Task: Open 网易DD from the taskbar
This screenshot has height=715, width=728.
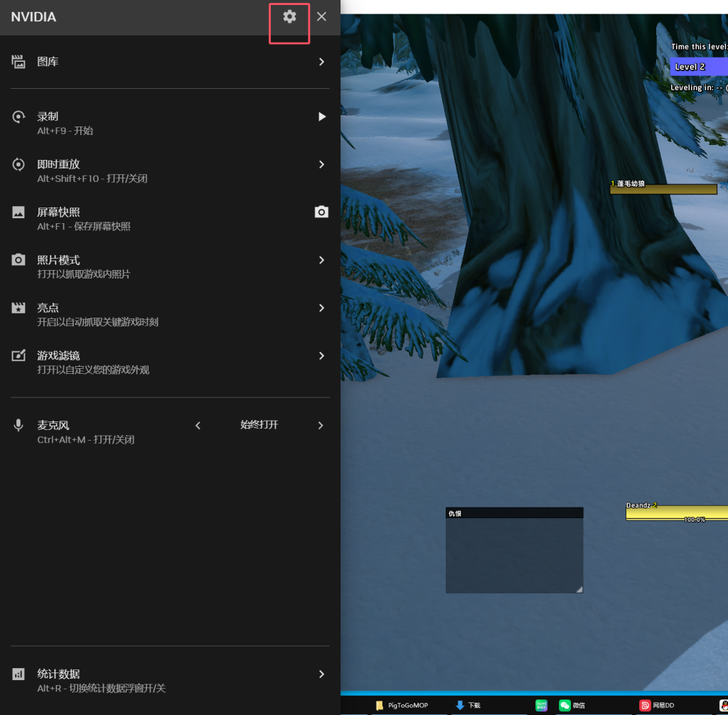Action: click(656, 705)
